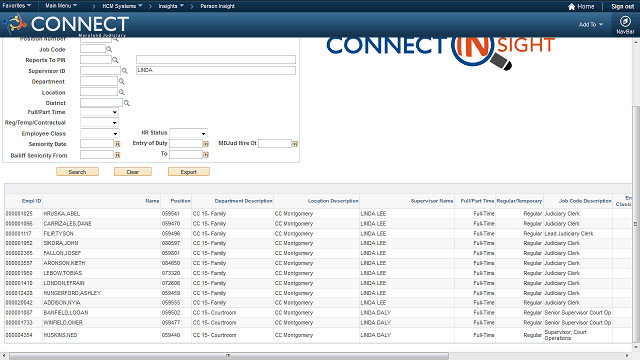Open MDJud Hire Dt calendar picker
The height and width of the screenshot is (360, 640).
pos(295,144)
